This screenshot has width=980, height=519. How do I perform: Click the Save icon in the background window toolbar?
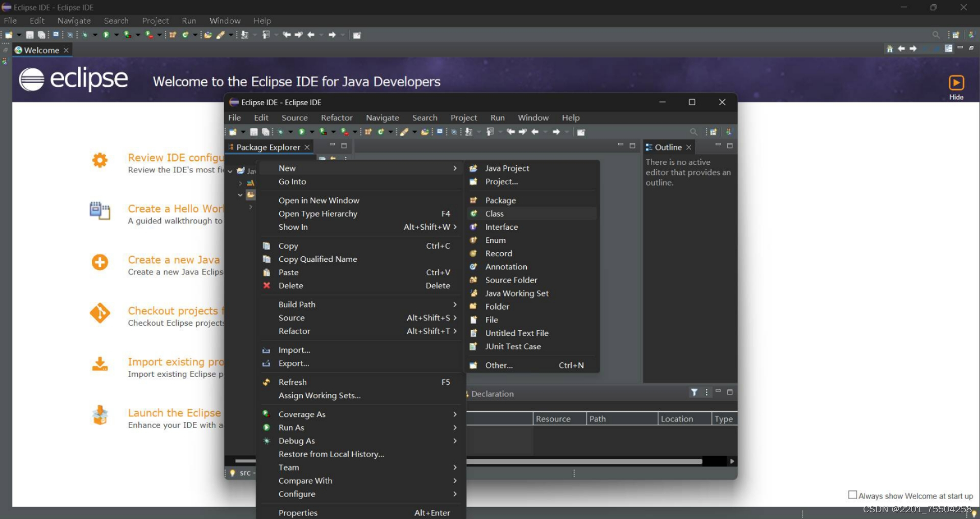pyautogui.click(x=30, y=35)
